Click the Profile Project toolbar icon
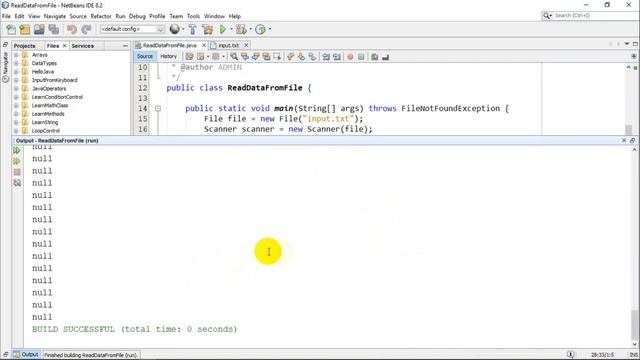The width and height of the screenshot is (640, 360). pyautogui.click(x=260, y=29)
